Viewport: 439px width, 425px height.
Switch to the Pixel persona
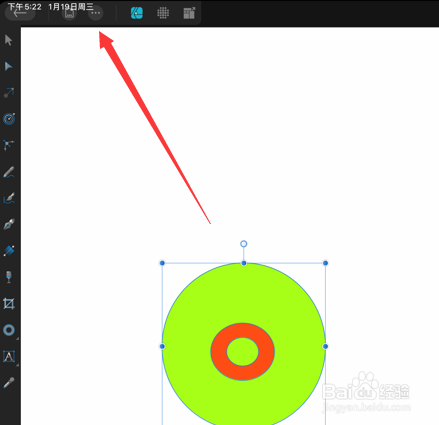click(x=163, y=13)
